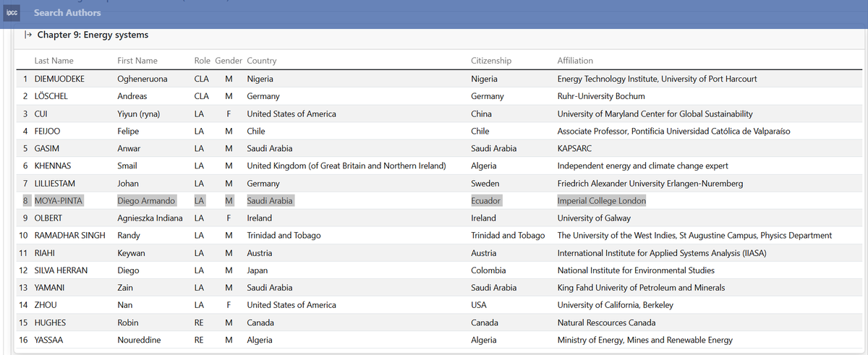Click the first name Randy
The height and width of the screenshot is (355, 868).
(128, 235)
